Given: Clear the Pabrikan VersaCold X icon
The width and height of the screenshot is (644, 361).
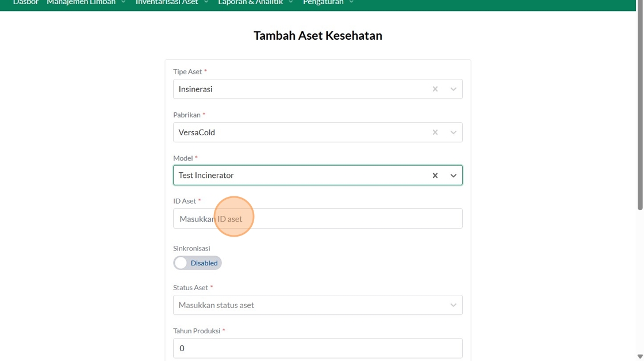Looking at the screenshot, I should 435,132.
